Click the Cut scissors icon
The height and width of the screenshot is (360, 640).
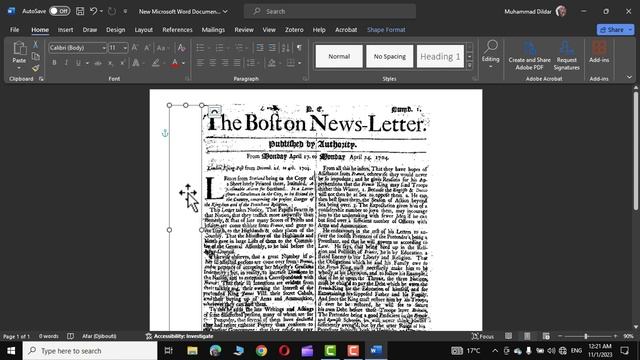pyautogui.click(x=36, y=44)
